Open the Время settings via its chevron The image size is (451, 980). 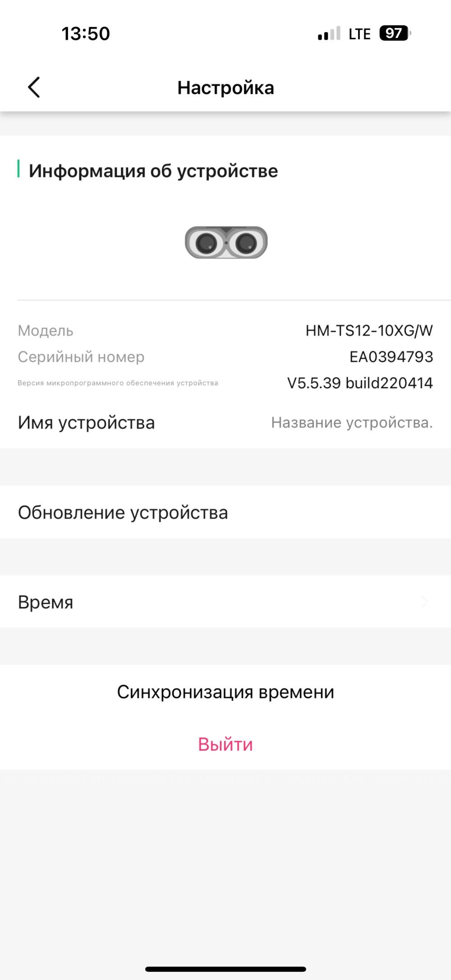coord(423,602)
